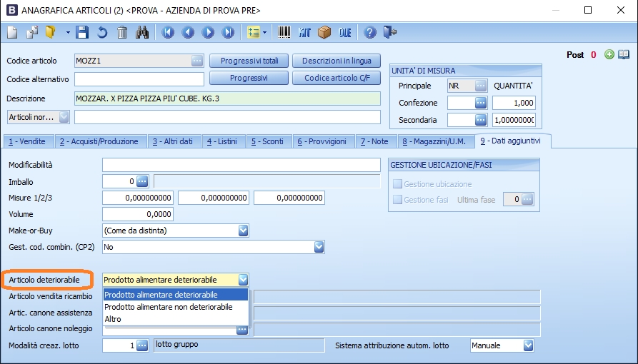Switch to 1 - Vendite tab
638x364 pixels.
click(27, 141)
